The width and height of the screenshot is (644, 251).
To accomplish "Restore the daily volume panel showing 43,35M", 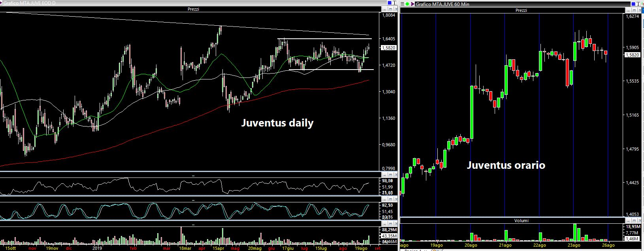I will point(390,224).
